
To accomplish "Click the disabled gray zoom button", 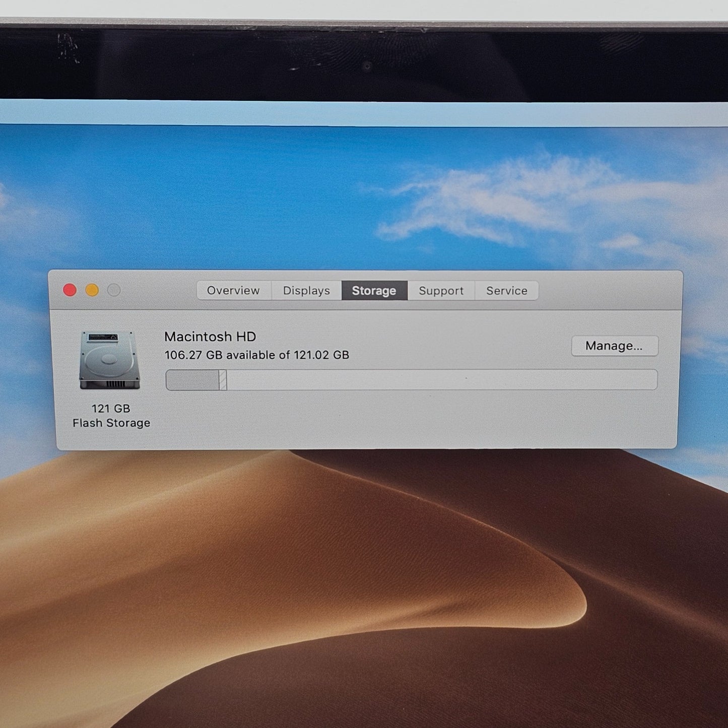I will (x=114, y=290).
